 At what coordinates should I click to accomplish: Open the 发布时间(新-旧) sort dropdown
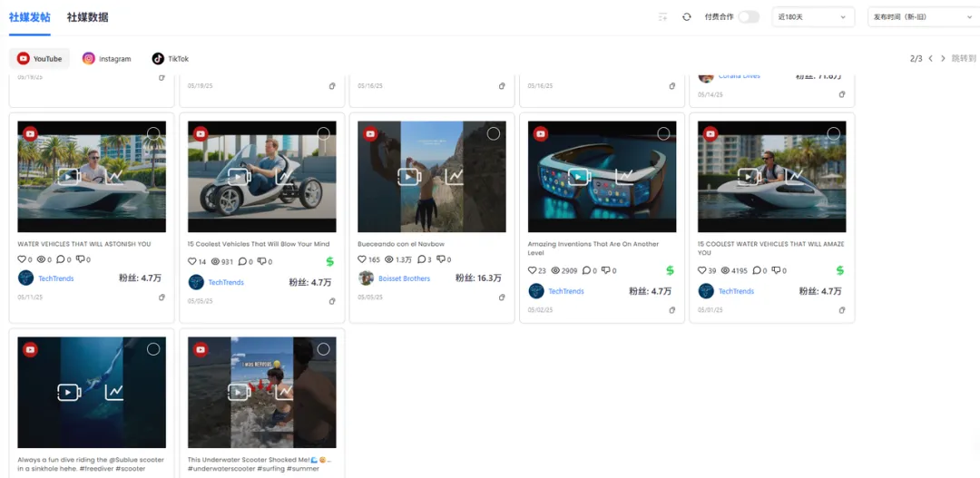tap(921, 17)
